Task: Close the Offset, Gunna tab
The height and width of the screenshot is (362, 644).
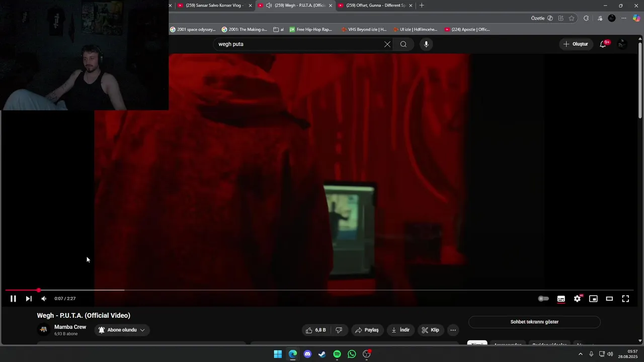Action: [411, 6]
